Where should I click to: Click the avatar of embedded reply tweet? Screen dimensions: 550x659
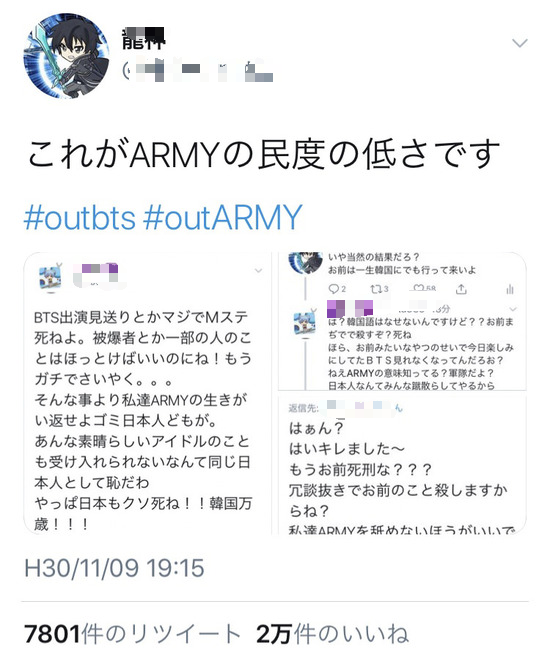click(x=304, y=324)
